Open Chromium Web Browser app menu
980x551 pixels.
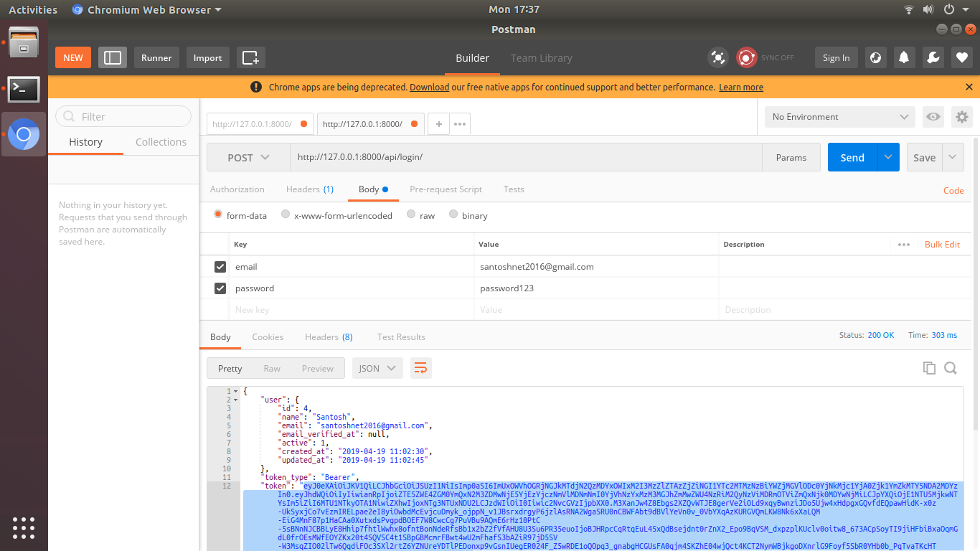coord(147,10)
